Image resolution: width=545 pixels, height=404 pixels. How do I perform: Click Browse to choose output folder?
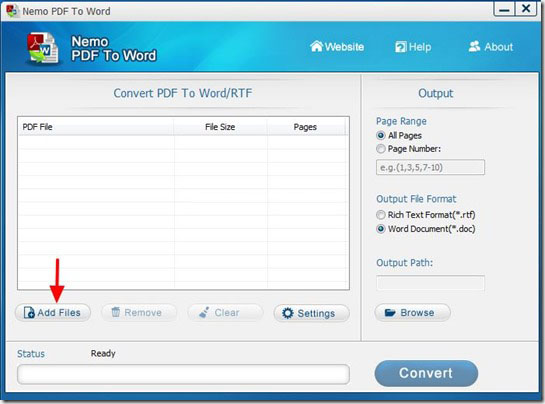click(x=413, y=313)
